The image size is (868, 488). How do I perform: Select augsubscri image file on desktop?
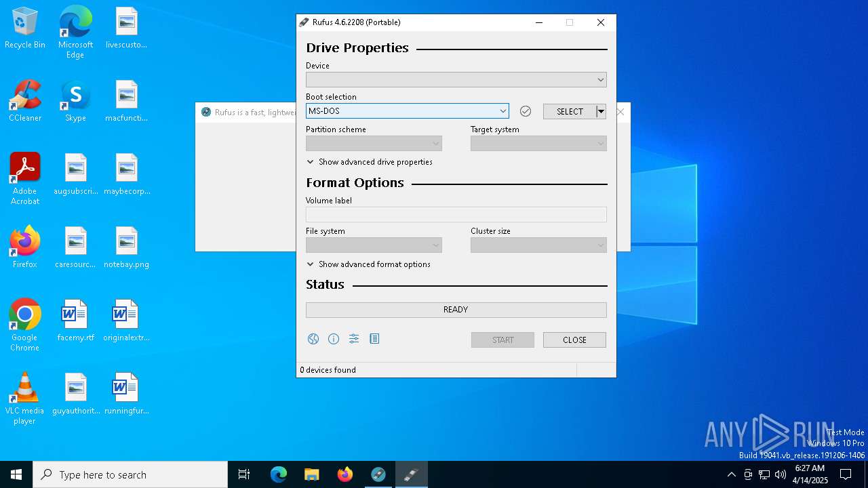tap(75, 175)
